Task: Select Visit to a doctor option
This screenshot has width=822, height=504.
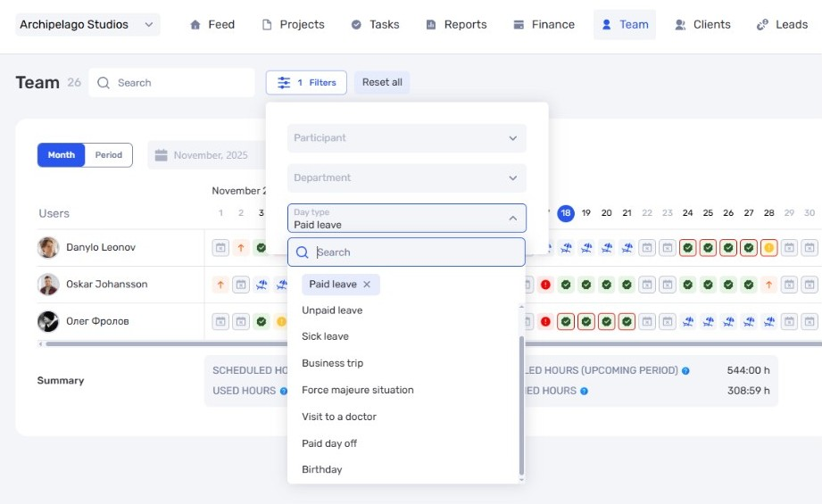Action: 339,417
